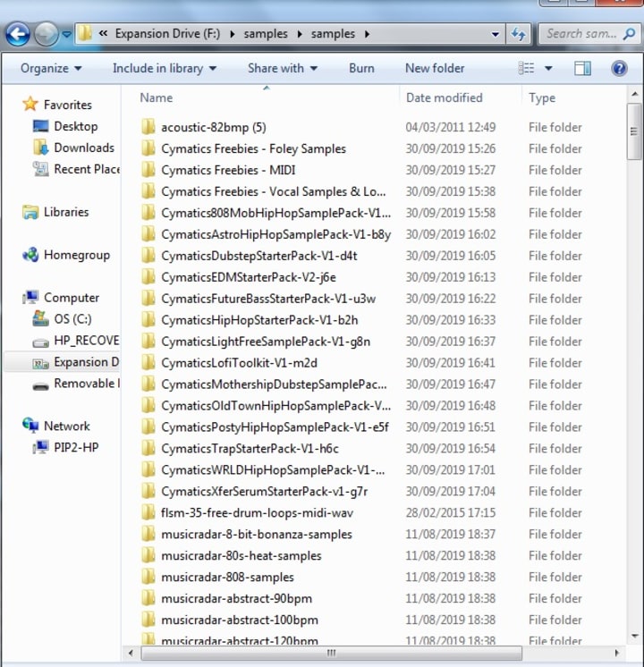Click CymaticsLightFreeSamplePack-V1-g8n folder icon
Viewport: 644px width, 667px height.
(148, 342)
